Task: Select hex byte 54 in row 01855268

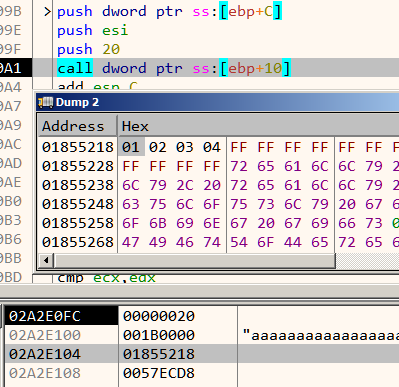Action: tap(239, 242)
